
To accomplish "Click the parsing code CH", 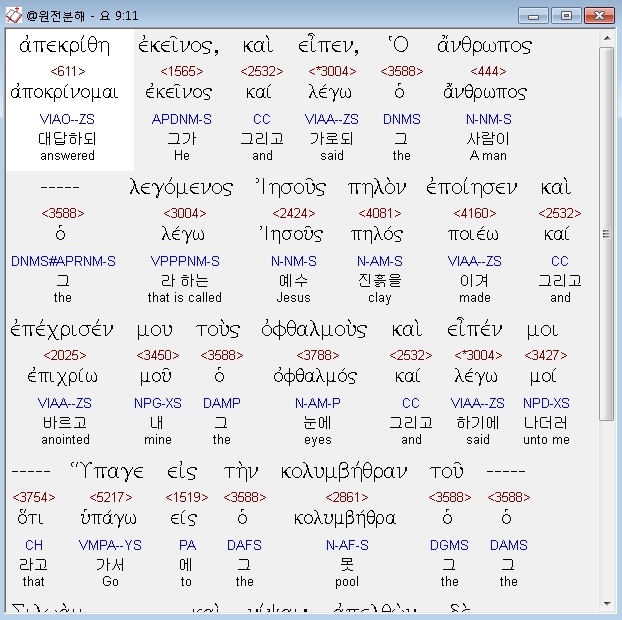I will (x=34, y=545).
